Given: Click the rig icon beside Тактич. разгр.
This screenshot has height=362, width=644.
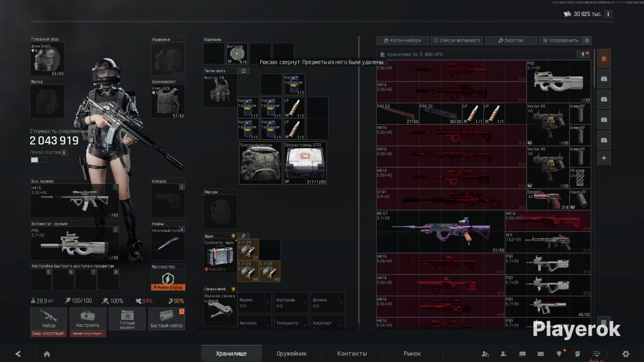Looking at the screenshot, I should [x=244, y=71].
